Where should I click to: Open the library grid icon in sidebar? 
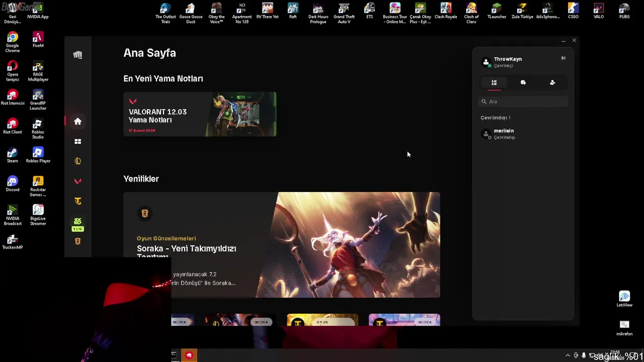point(77,141)
